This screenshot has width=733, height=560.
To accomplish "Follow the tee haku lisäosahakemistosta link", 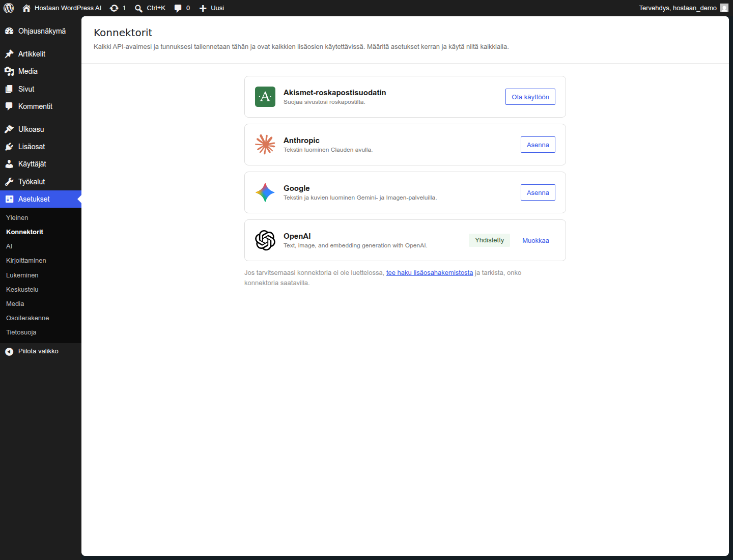I will point(430,273).
